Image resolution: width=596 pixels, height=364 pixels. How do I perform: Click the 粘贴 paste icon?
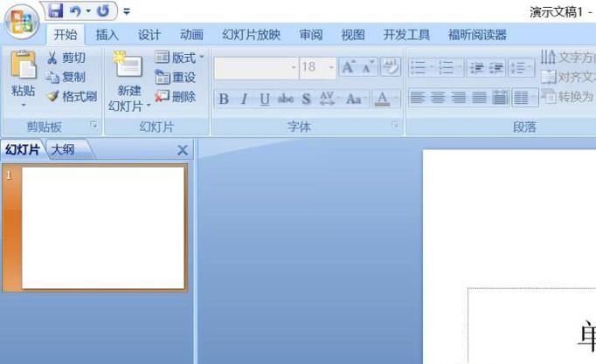pos(24,65)
